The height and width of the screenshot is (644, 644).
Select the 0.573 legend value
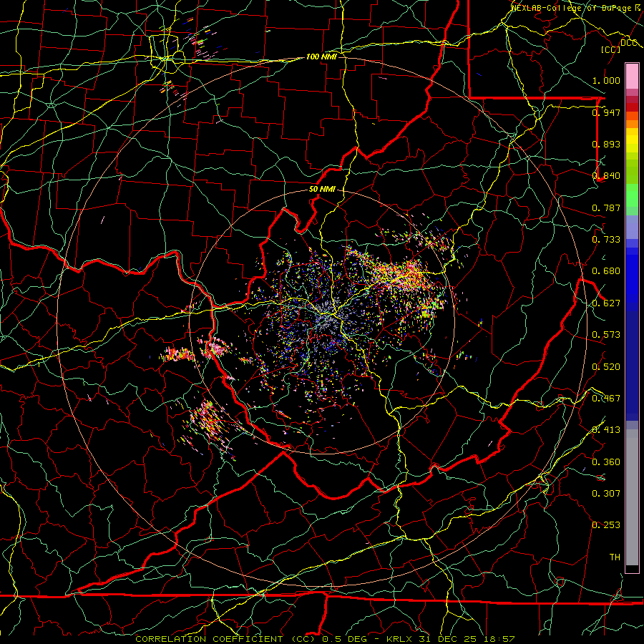606,335
